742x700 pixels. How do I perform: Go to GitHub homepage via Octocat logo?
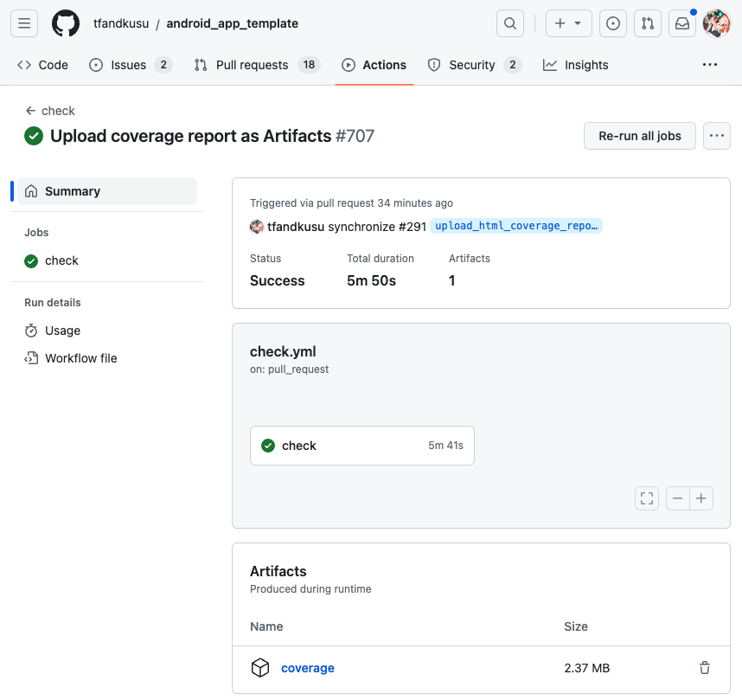pos(66,23)
